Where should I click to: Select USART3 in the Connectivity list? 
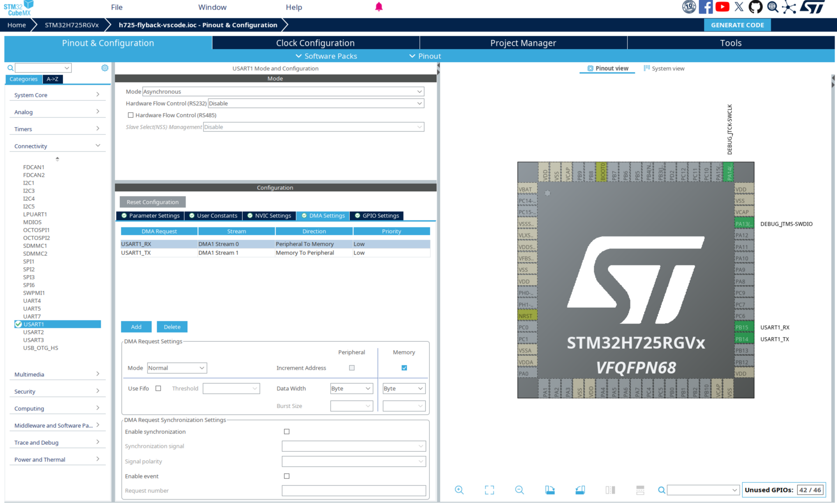click(33, 340)
